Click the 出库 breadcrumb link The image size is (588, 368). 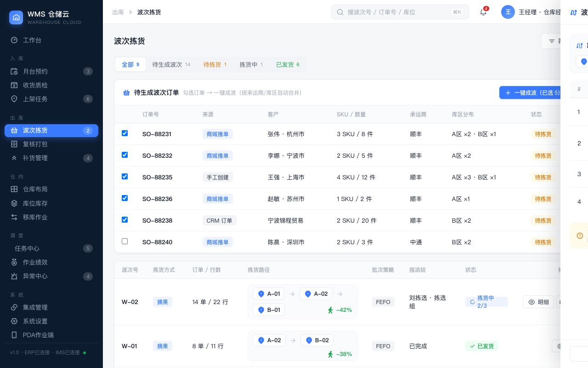118,12
